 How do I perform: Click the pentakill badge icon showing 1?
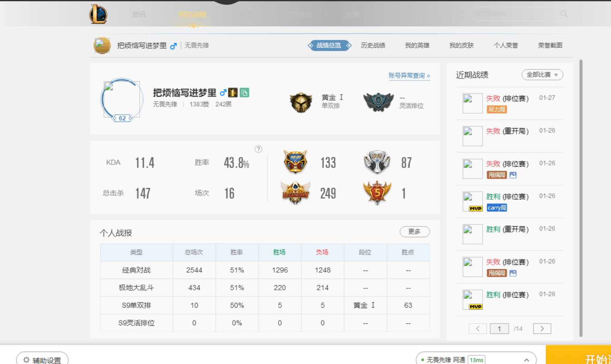[x=377, y=193]
